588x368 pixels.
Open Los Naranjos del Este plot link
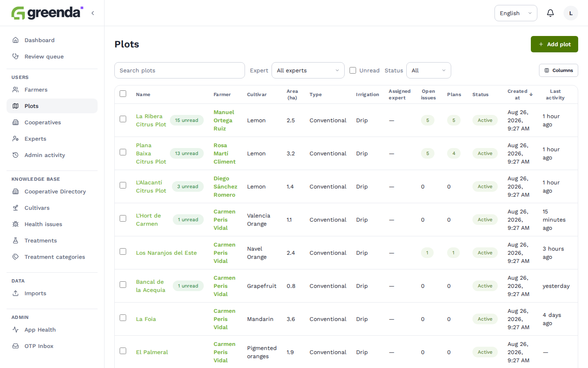(x=166, y=253)
